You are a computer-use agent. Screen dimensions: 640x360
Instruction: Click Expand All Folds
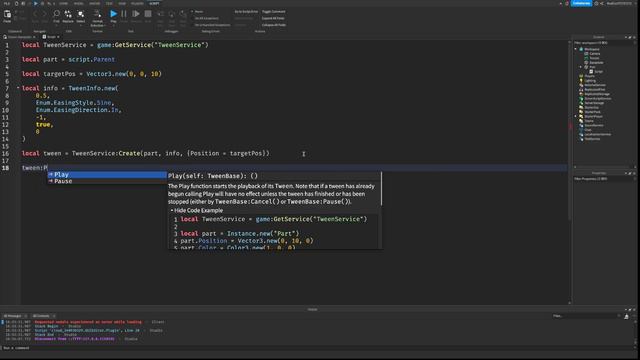pyautogui.click(x=273, y=18)
